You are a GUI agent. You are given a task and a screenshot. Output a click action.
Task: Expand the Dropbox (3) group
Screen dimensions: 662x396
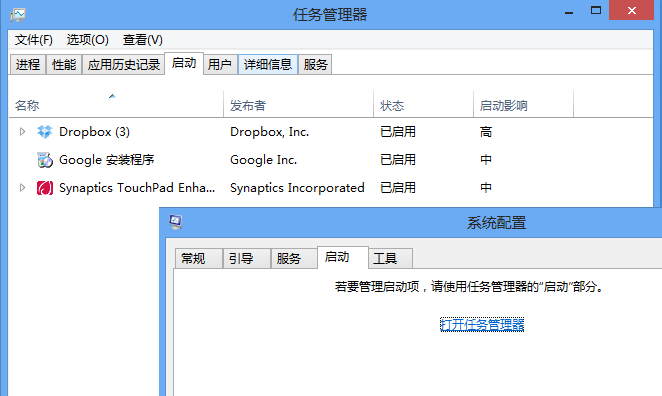click(22, 132)
